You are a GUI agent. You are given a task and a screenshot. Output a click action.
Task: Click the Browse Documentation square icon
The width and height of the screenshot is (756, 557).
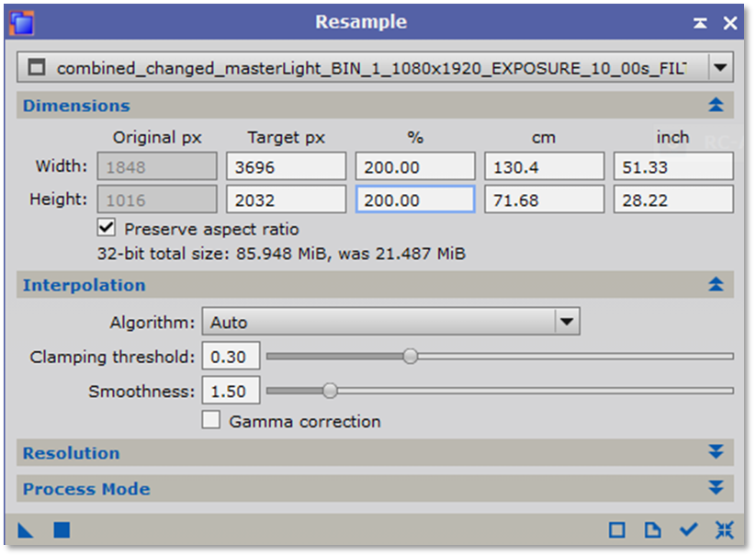pyautogui.click(x=617, y=530)
